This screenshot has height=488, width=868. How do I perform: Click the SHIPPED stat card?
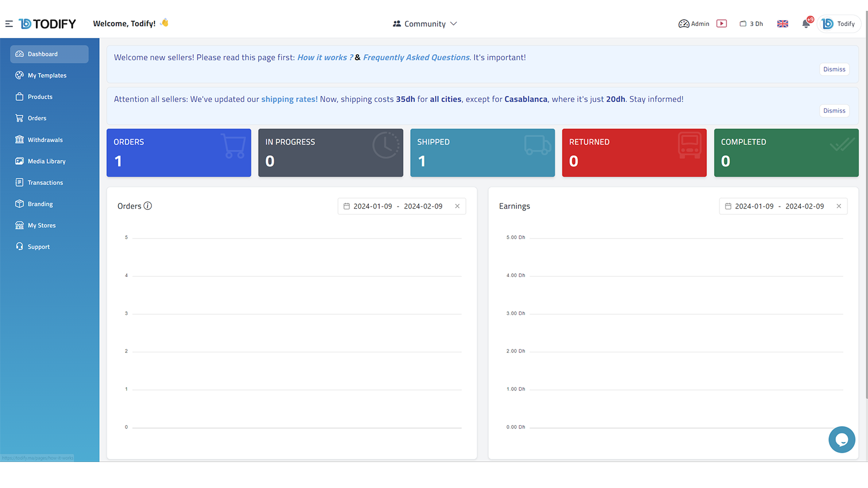click(483, 153)
